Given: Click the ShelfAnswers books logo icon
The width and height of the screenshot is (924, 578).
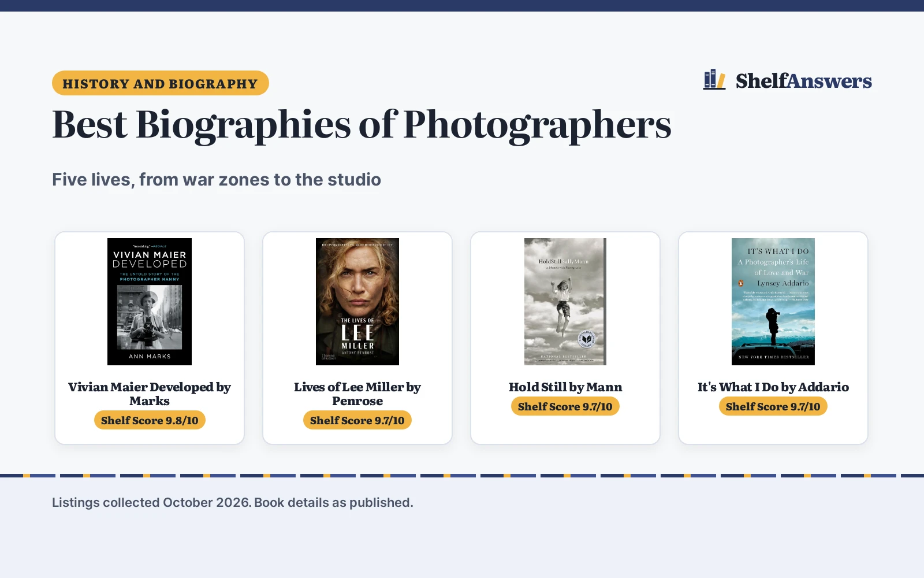Looking at the screenshot, I should pos(714,80).
